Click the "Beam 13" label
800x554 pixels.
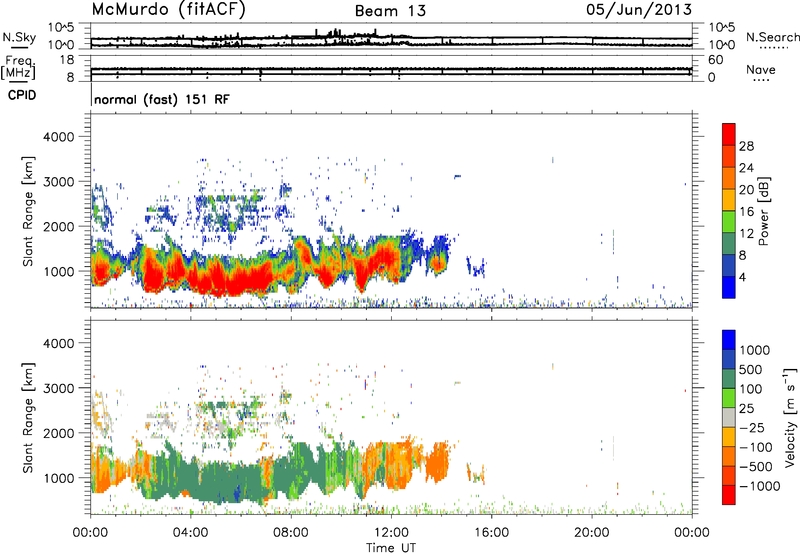point(390,11)
